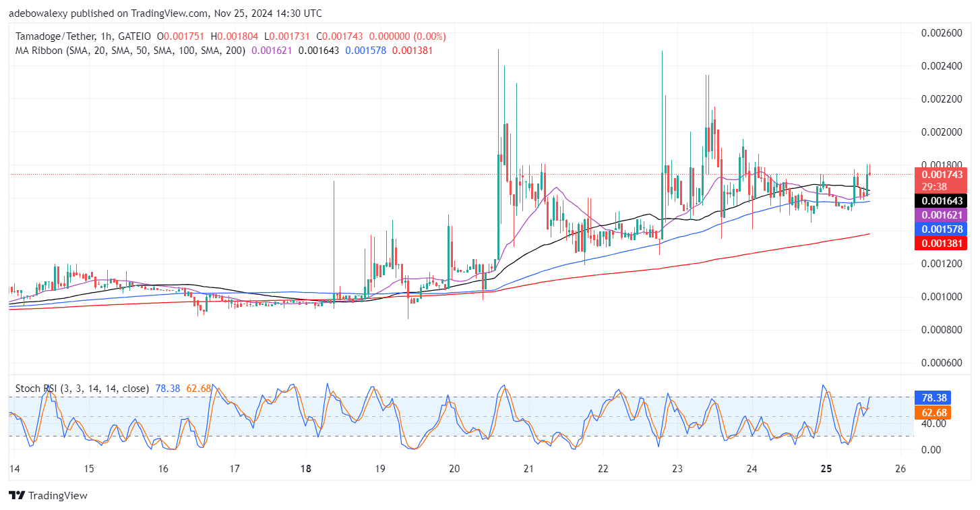This screenshot has height=510, width=980.
Task: Click date 23 on the time axis
Action: pyautogui.click(x=677, y=468)
